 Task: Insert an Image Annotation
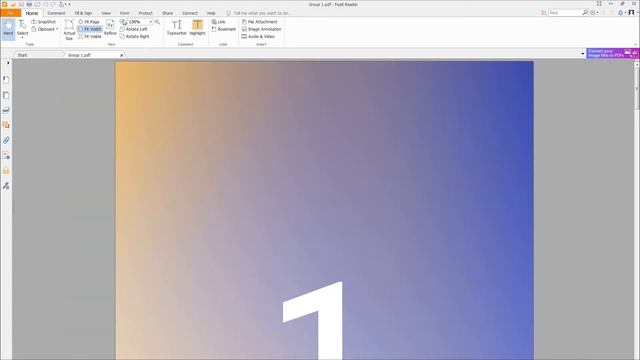[262, 29]
